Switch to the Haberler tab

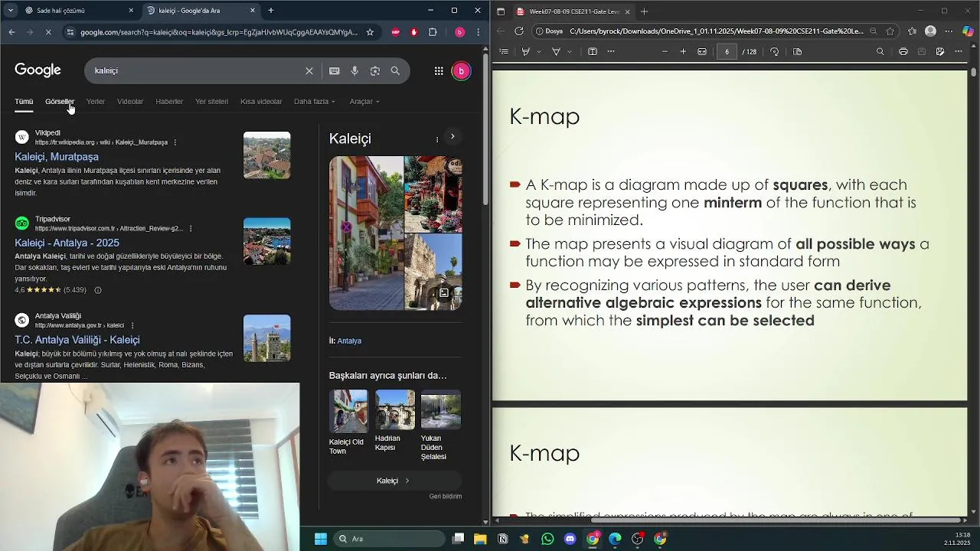pos(169,101)
